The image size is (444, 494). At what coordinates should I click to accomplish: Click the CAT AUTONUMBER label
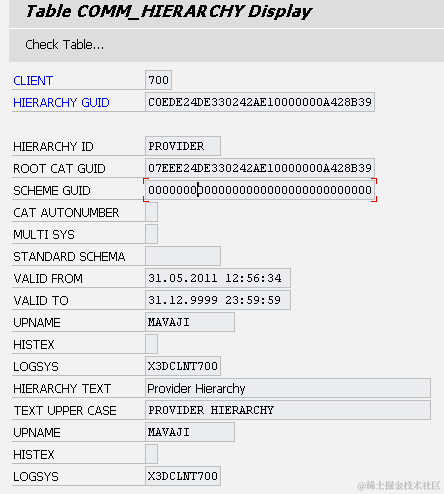point(66,213)
